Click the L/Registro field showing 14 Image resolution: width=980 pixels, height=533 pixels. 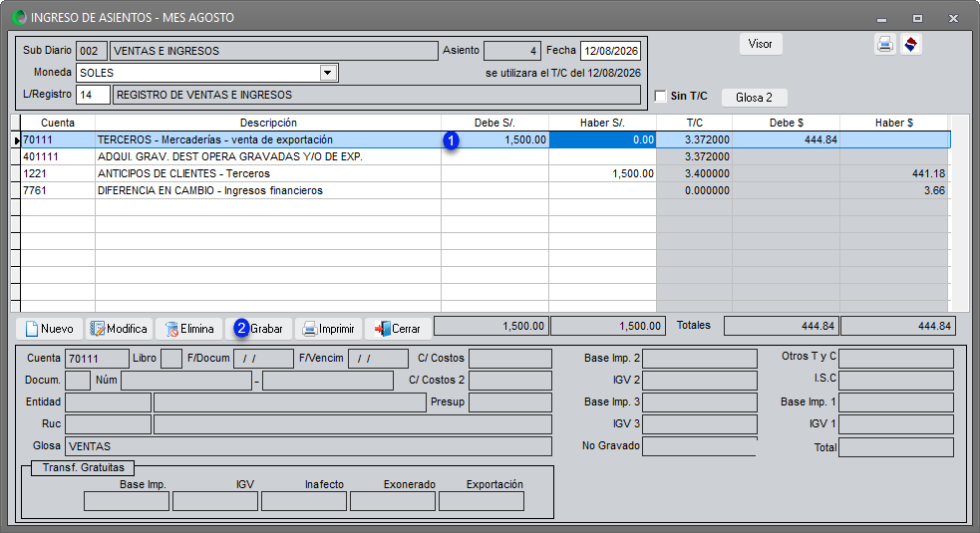coord(93,95)
